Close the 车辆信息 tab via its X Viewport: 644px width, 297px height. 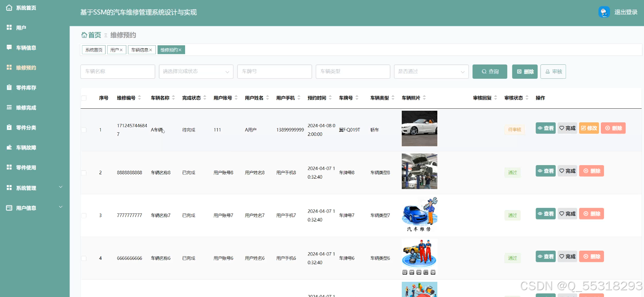pos(151,50)
